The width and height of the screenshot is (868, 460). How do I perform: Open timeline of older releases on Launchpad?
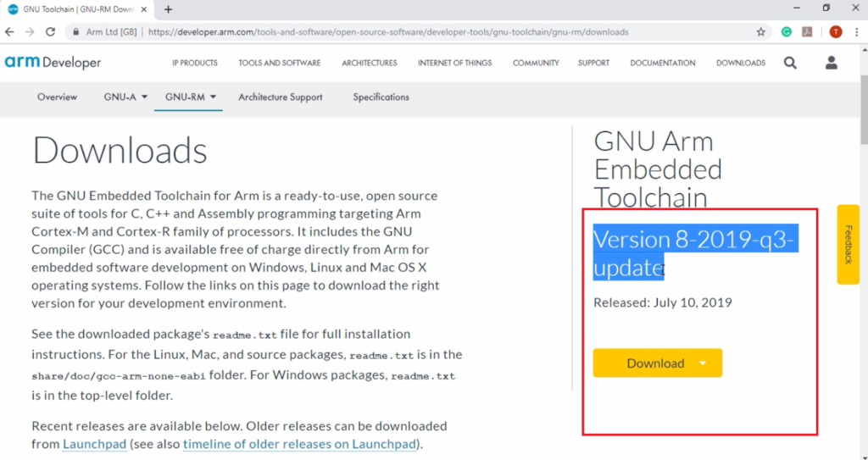299,444
